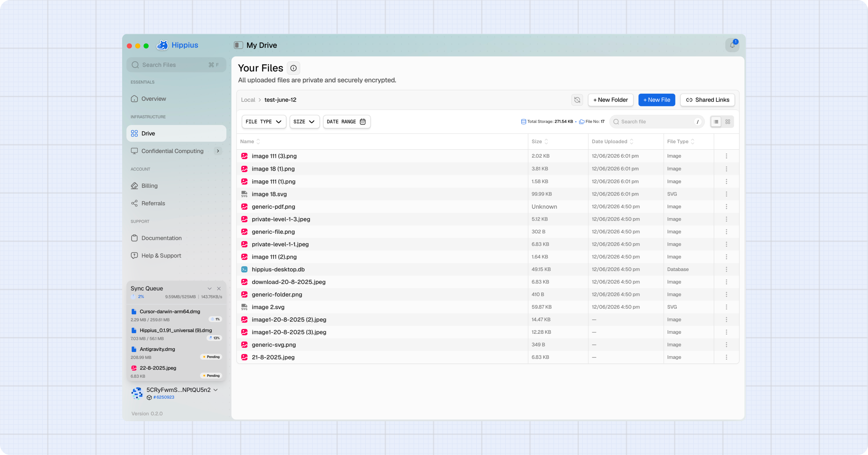The width and height of the screenshot is (868, 455).
Task: Click the 13% progress badge for Hippius dmg
Action: [x=214, y=338]
